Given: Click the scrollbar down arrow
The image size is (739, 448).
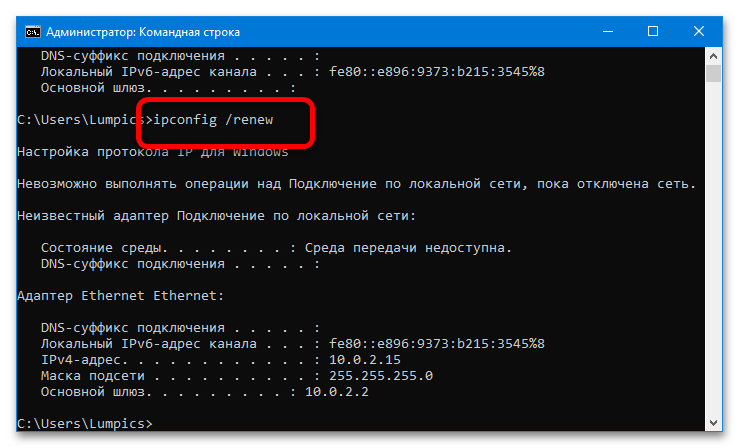Looking at the screenshot, I should [712, 425].
